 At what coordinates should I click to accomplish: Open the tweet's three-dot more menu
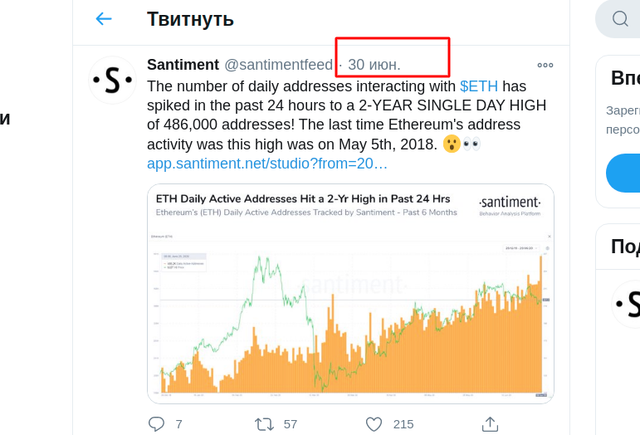click(x=545, y=65)
